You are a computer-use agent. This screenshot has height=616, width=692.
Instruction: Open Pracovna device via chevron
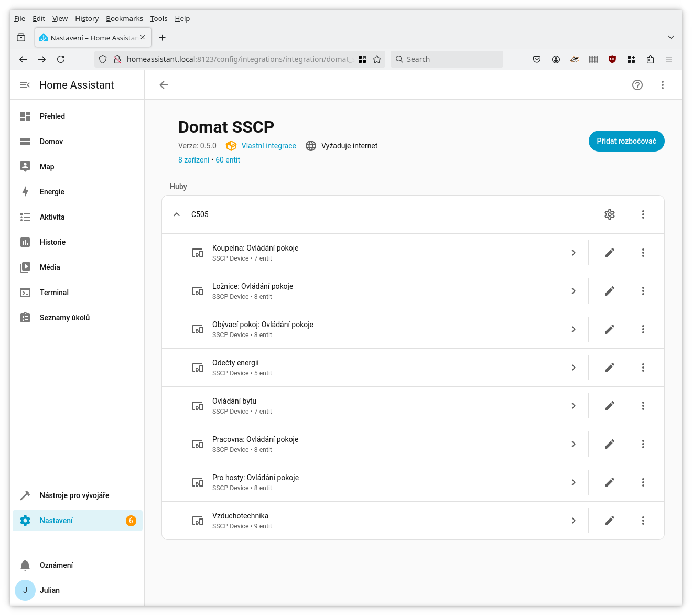[574, 444]
